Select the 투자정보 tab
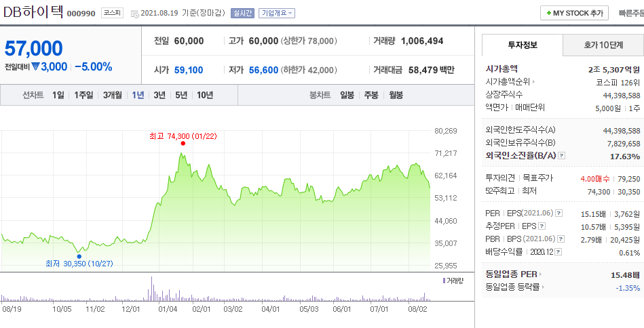This screenshot has width=644, height=328. (522, 45)
